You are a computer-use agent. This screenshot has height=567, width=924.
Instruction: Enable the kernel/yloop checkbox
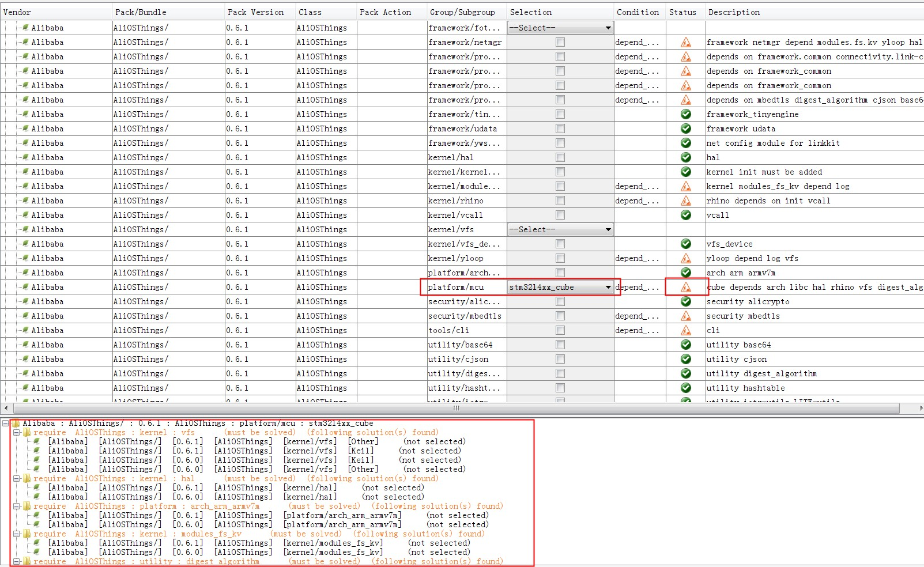tap(560, 258)
